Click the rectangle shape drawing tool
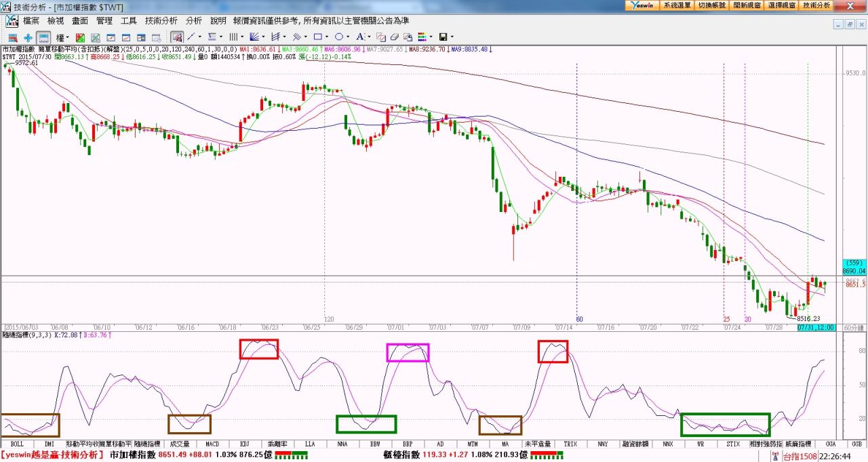Image resolution: width=868 pixels, height=462 pixels. click(x=317, y=37)
